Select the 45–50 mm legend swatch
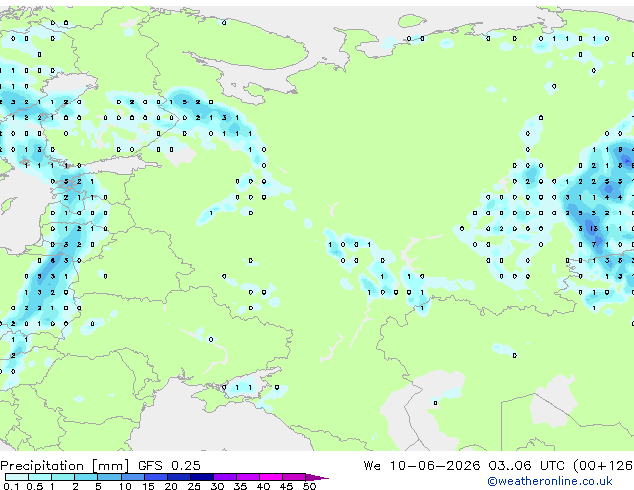Viewport: 634px width, 490px height. pos(294,477)
